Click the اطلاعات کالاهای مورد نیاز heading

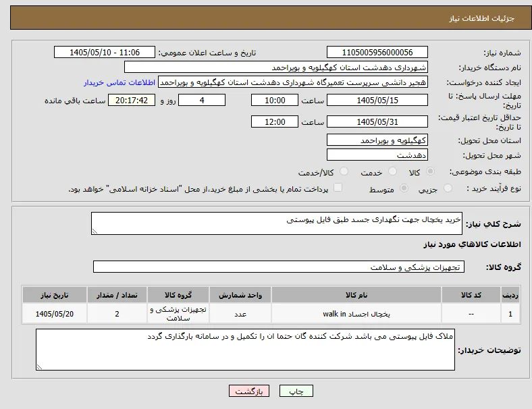[x=472, y=244]
